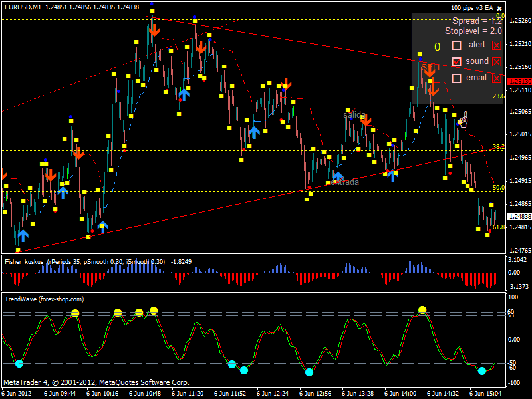Click the '6 Jun 10:48' time axis label

tap(145, 394)
